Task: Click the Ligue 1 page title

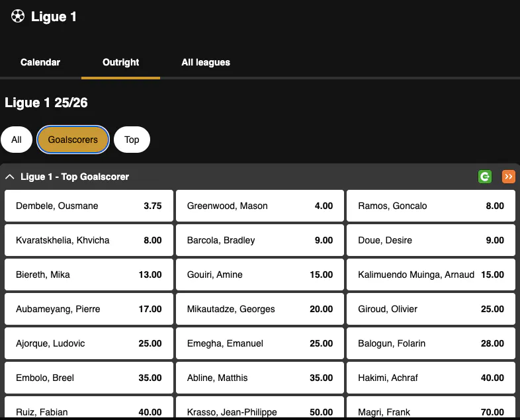Action: pos(54,17)
